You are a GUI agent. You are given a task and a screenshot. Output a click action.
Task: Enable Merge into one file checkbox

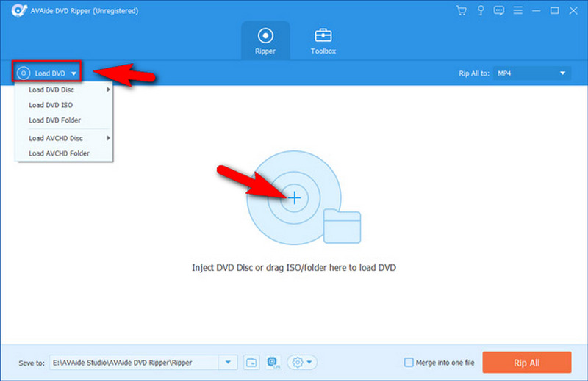tap(409, 362)
